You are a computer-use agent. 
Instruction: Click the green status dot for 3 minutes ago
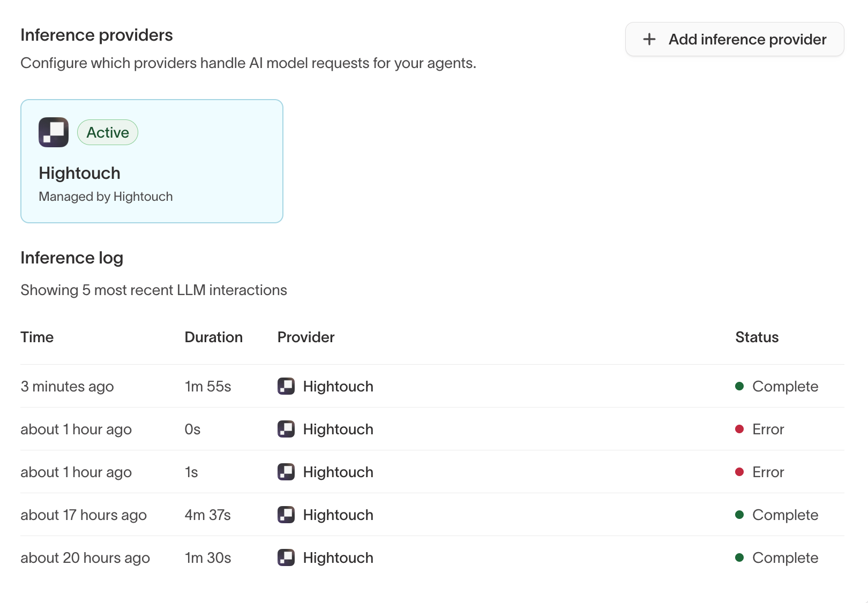pos(739,386)
